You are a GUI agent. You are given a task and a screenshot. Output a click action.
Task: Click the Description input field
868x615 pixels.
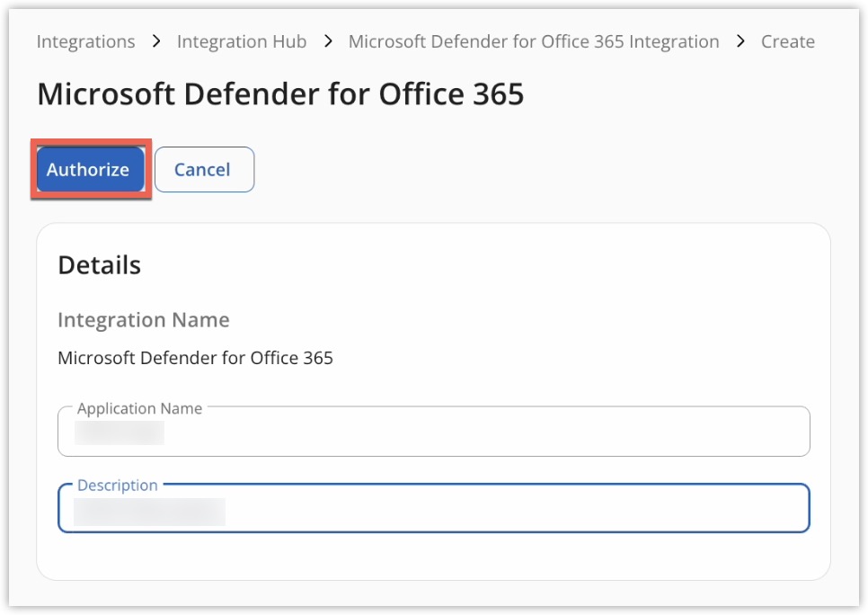pos(434,508)
